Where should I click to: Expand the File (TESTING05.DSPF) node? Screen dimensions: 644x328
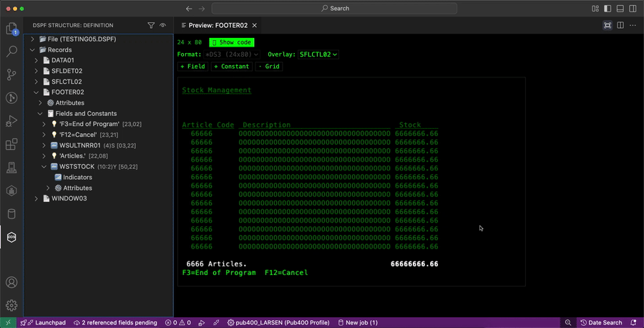(x=32, y=39)
